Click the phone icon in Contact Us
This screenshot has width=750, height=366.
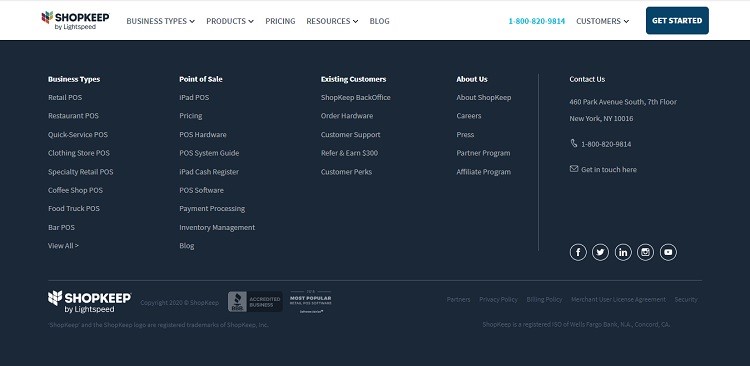[x=574, y=143]
